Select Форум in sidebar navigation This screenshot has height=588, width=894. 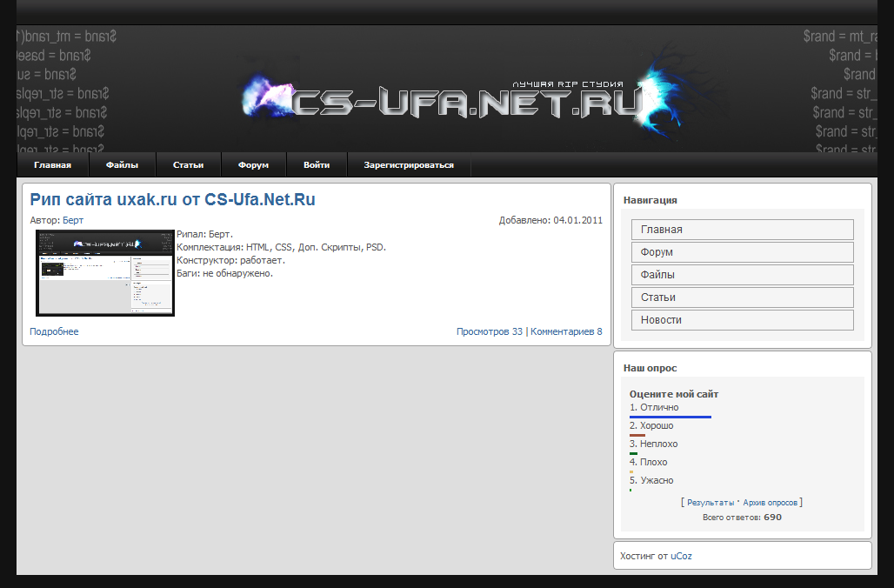pyautogui.click(x=742, y=252)
